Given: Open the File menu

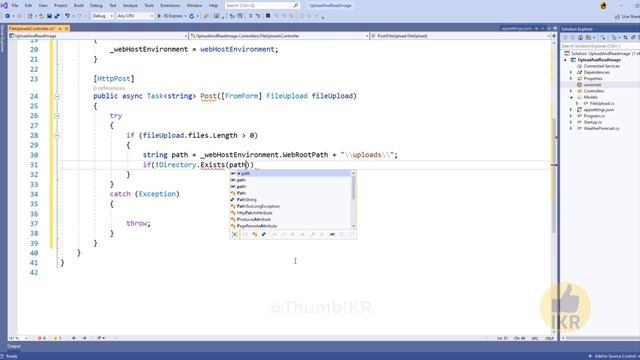Looking at the screenshot, I should 15,6.
